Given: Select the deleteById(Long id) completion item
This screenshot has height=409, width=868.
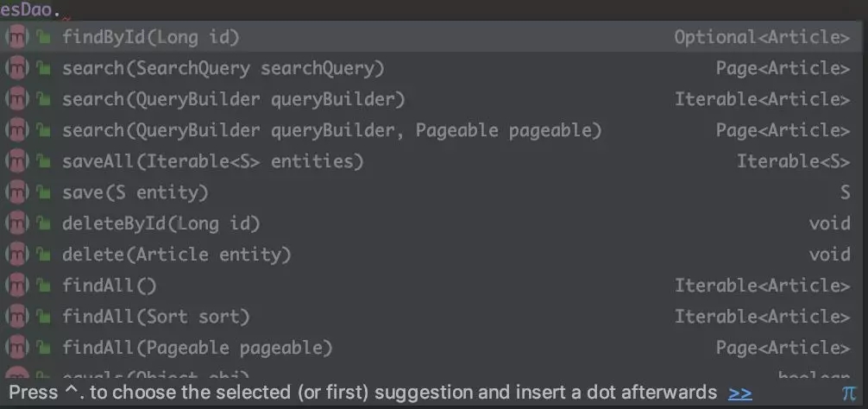Looking at the screenshot, I should click(x=431, y=223).
